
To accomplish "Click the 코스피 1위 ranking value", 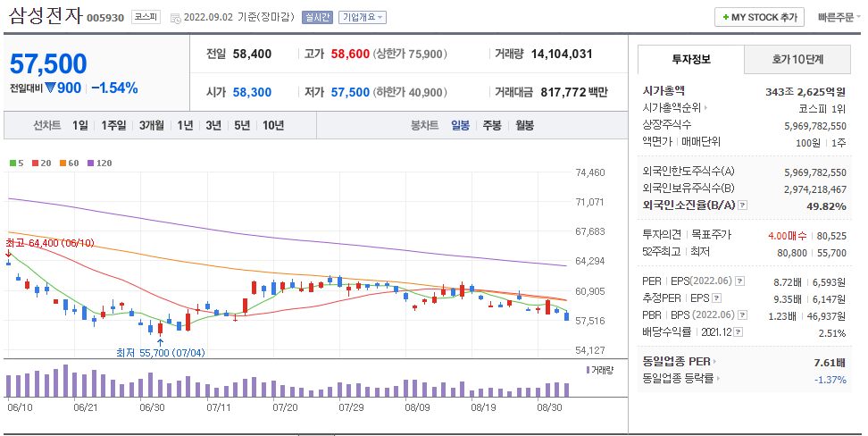I will pyautogui.click(x=822, y=109).
